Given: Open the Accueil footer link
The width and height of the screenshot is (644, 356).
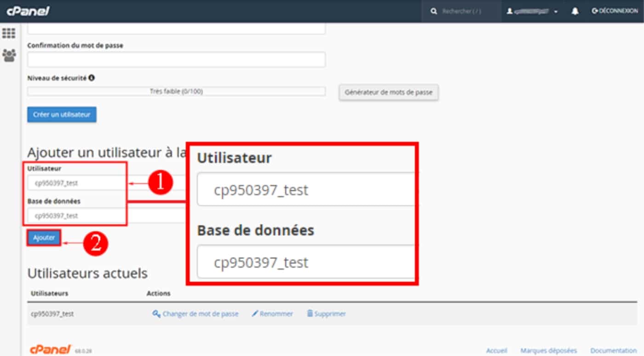Looking at the screenshot, I should (497, 350).
